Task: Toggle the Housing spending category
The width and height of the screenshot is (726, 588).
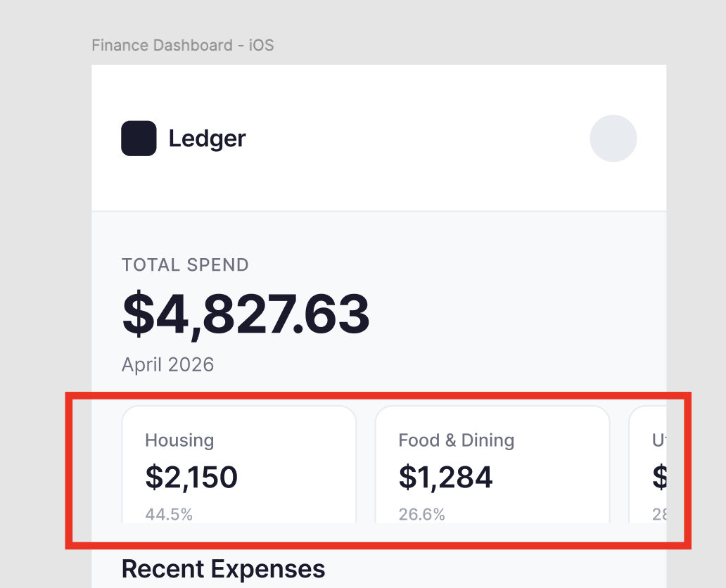Action: tap(239, 466)
